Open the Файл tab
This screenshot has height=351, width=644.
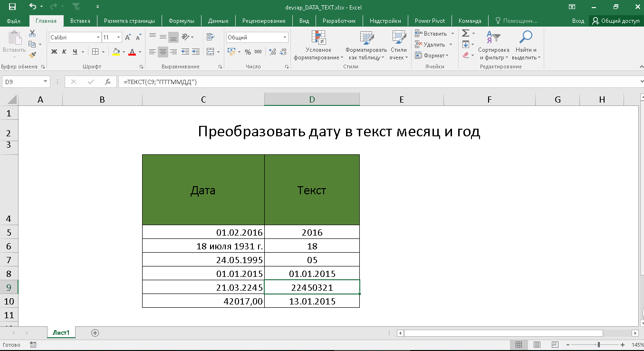pos(14,21)
